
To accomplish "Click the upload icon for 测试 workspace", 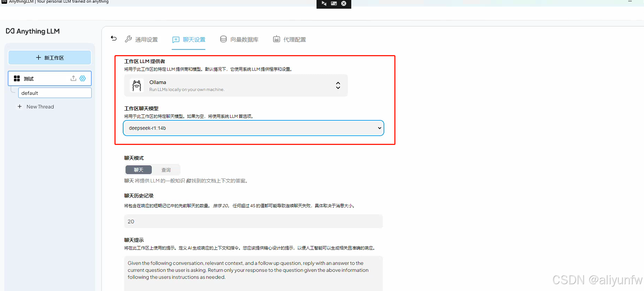I will tap(73, 78).
